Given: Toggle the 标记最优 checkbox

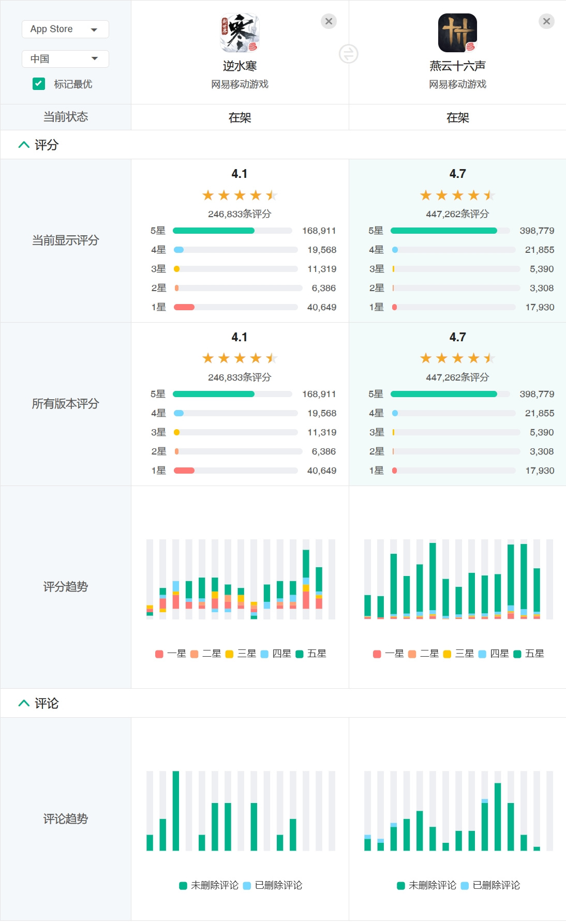Looking at the screenshot, I should pos(39,84).
